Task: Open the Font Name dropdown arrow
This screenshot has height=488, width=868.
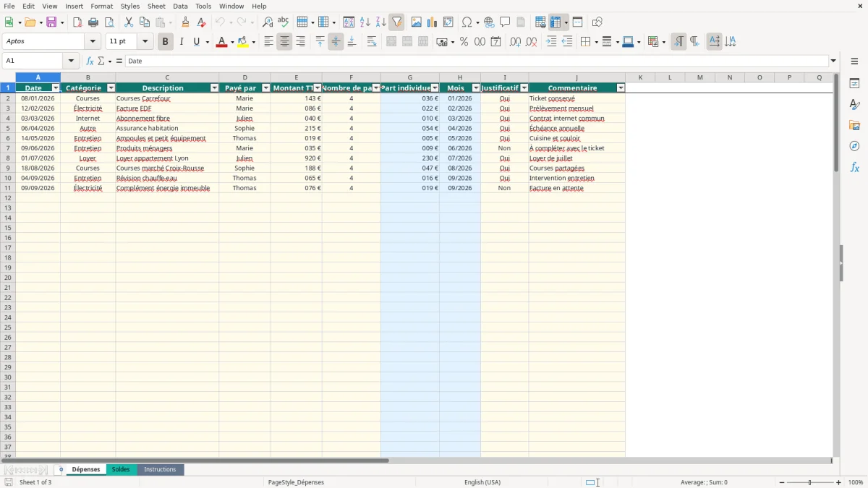Action: point(93,42)
